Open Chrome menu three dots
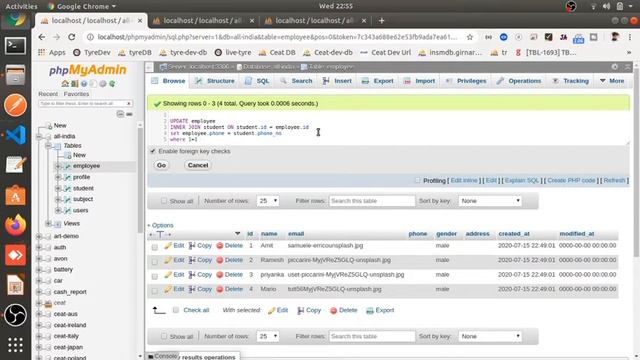This screenshot has width=640, height=360. pos(630,37)
